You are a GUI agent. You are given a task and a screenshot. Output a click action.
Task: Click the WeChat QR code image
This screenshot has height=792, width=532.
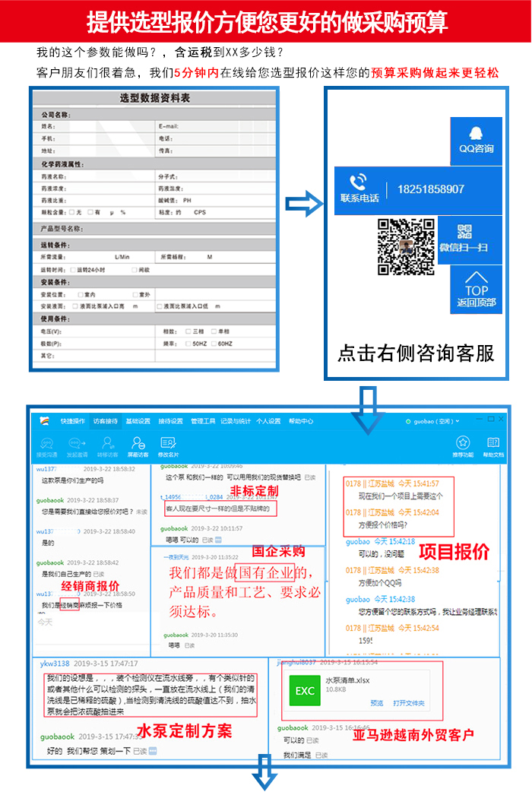coord(406,246)
